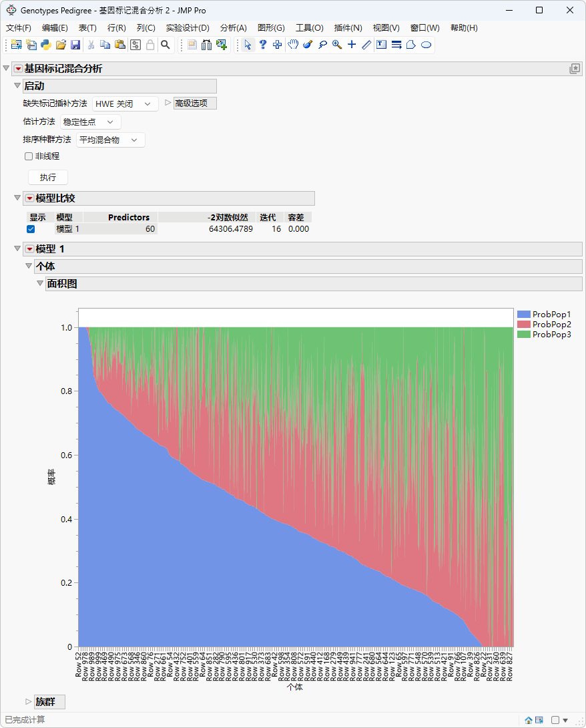The image size is (586, 728).
Task: Select the Help question mark tool
Action: (x=262, y=45)
